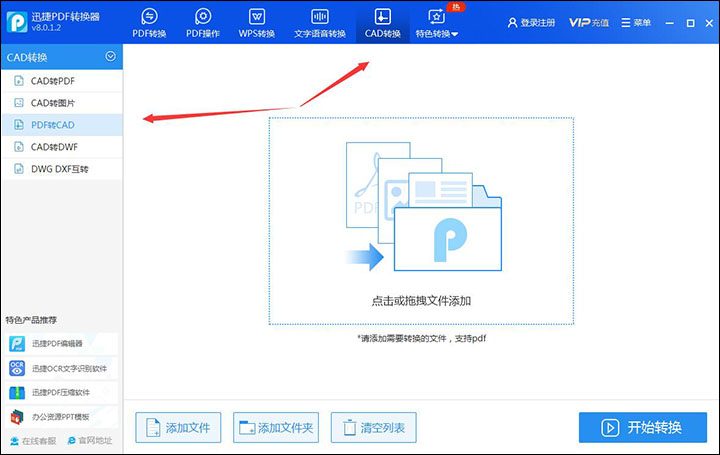The image size is (720, 455).
Task: Open 迅捷OCR文字识别软件 recommended product
Action: [x=62, y=368]
